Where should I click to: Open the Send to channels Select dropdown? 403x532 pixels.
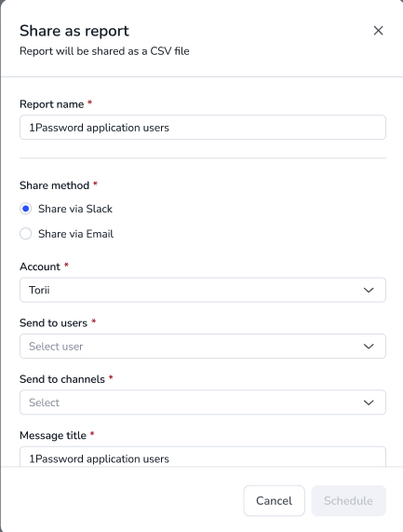click(x=203, y=402)
